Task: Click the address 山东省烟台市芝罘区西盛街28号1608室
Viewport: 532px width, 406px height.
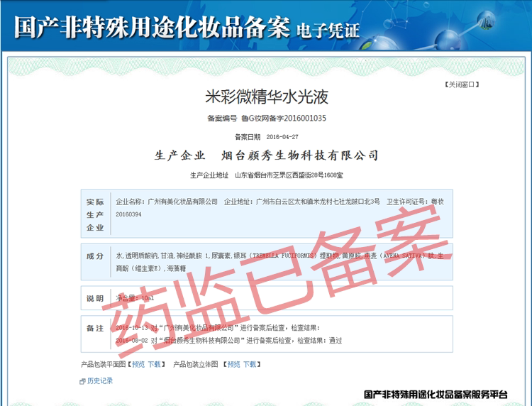Action: tap(289, 175)
